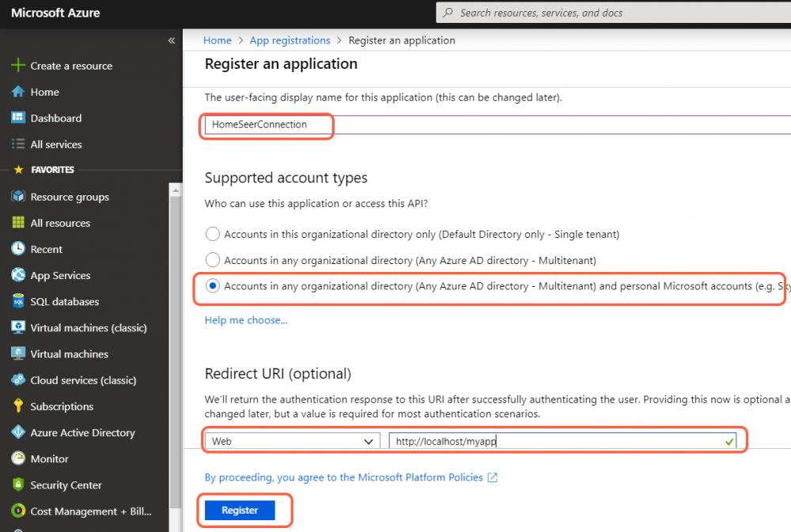
Task: Click the Create a resource plus icon
Action: pos(17,66)
